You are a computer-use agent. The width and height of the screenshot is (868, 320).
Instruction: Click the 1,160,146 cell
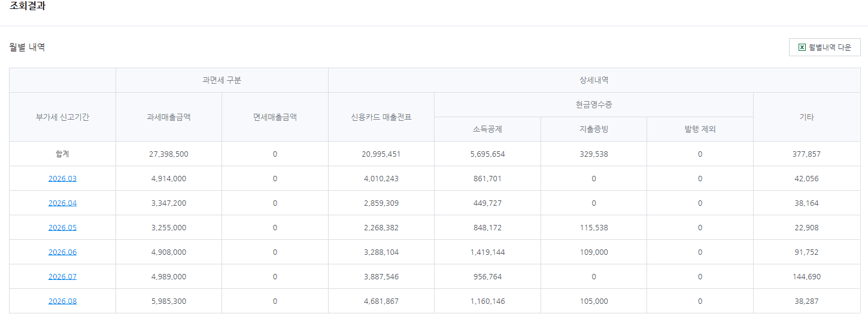[x=487, y=301]
